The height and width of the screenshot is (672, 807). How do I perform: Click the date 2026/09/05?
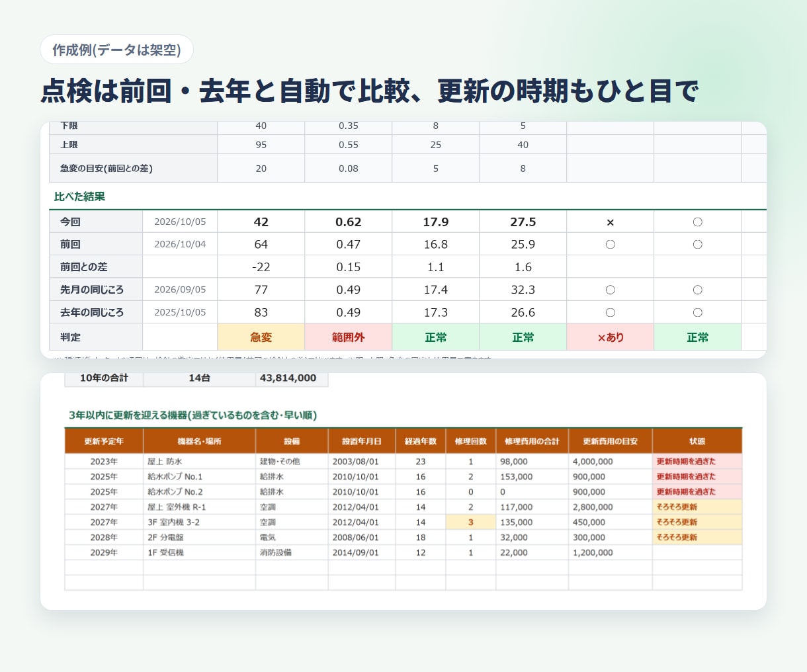(180, 290)
